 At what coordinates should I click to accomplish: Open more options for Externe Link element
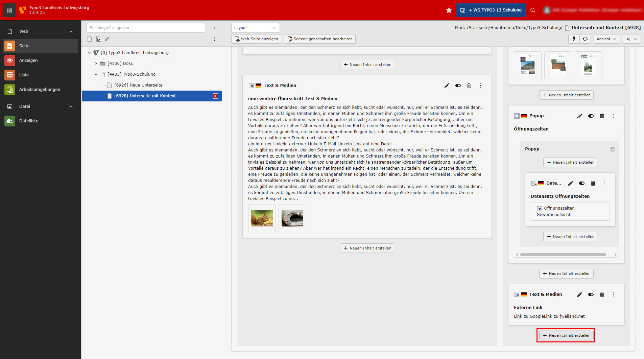click(613, 294)
